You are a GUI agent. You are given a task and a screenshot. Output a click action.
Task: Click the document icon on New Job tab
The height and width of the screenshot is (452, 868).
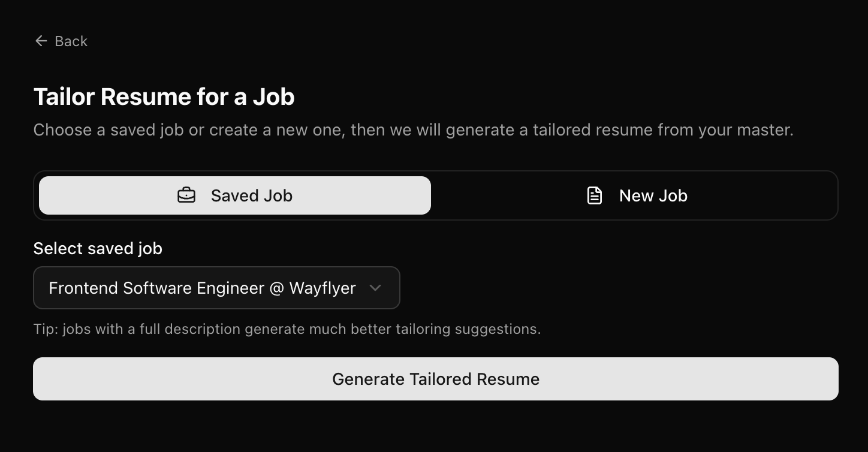point(595,195)
